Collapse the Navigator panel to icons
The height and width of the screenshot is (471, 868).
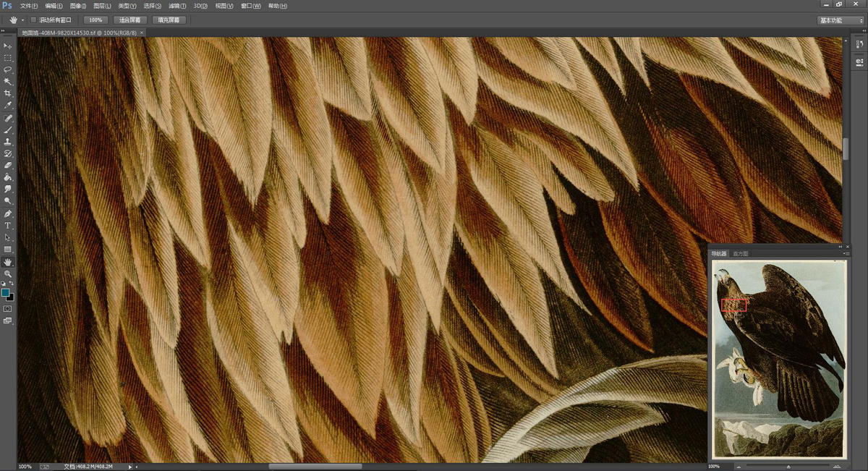point(841,247)
